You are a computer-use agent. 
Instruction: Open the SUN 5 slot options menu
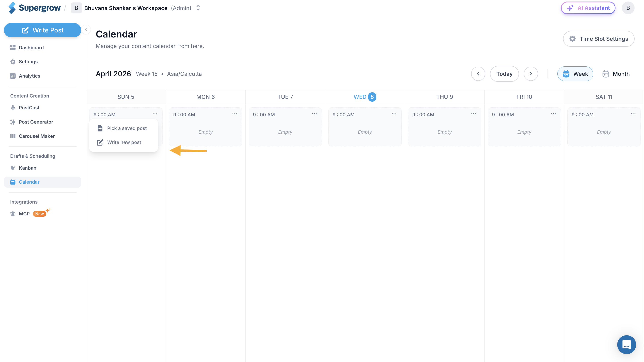155,114
